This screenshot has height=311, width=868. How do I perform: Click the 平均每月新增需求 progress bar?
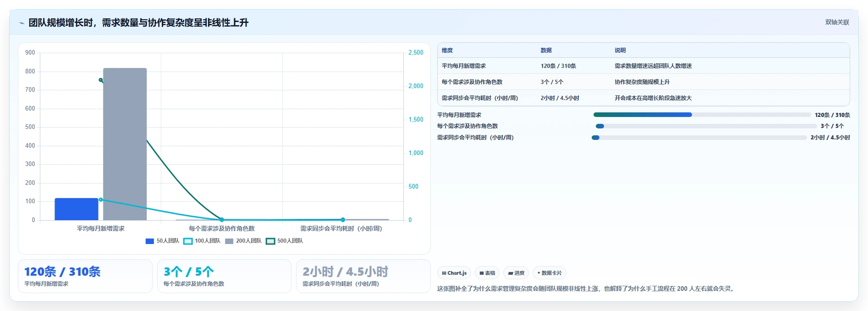coord(702,115)
